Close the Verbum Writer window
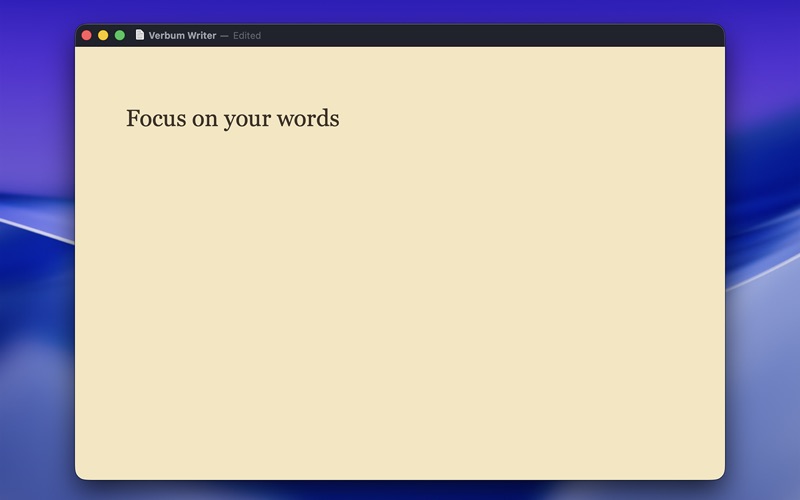The height and width of the screenshot is (500, 800). [x=87, y=35]
